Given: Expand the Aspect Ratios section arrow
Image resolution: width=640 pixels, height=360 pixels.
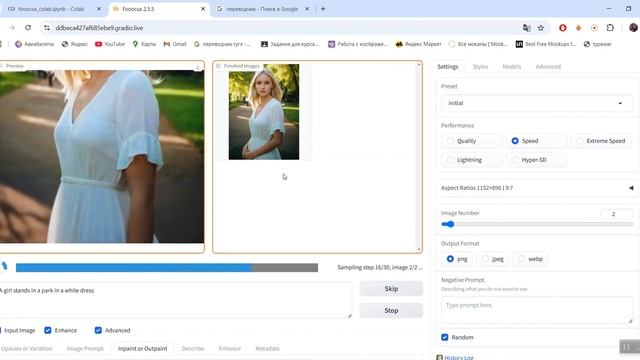Looking at the screenshot, I should coord(631,188).
